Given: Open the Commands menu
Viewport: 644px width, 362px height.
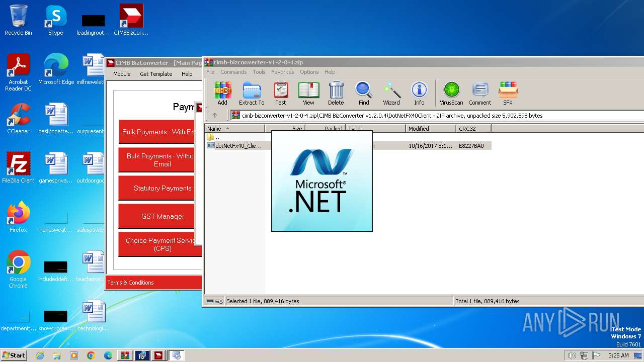Looking at the screenshot, I should tap(233, 72).
